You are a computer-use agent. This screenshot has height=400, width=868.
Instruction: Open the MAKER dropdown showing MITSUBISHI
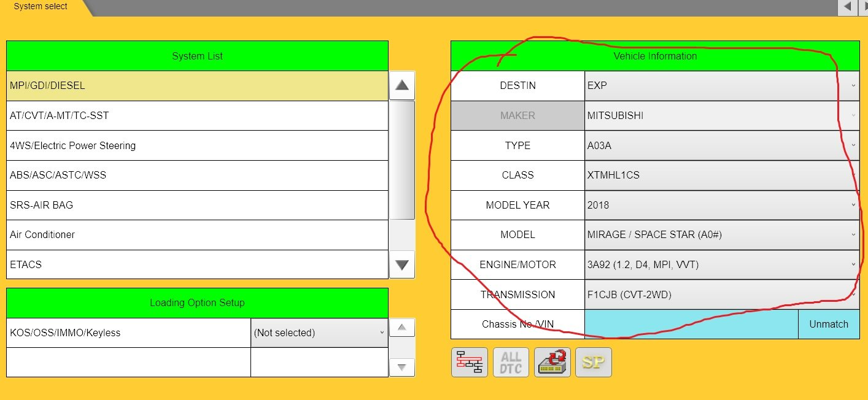(722, 115)
